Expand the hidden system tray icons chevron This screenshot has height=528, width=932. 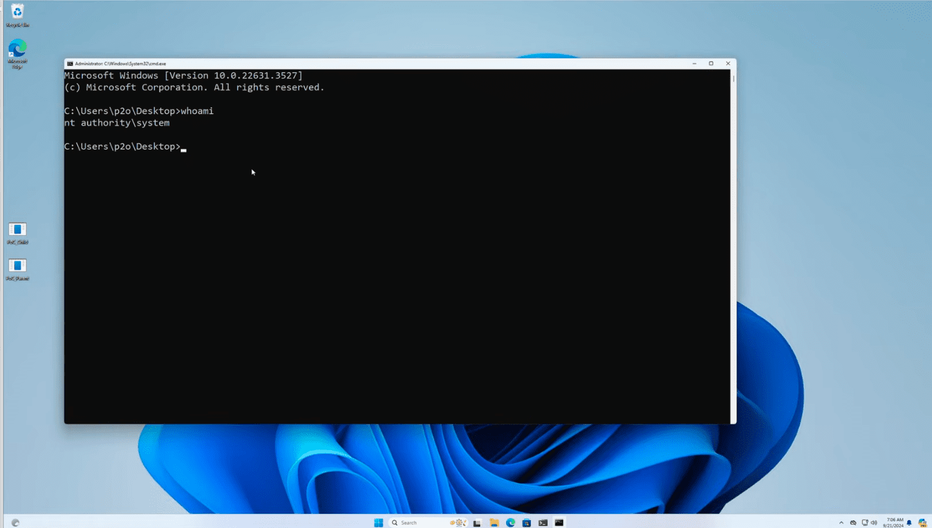click(x=841, y=523)
